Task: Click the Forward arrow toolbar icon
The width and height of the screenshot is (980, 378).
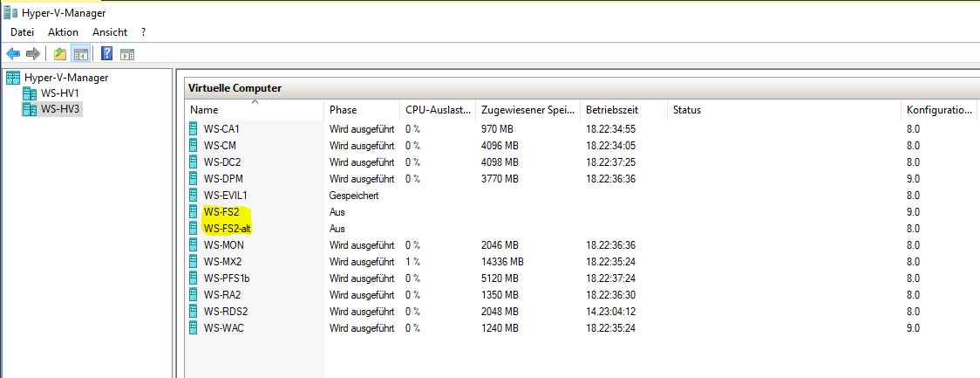Action: pos(32,54)
